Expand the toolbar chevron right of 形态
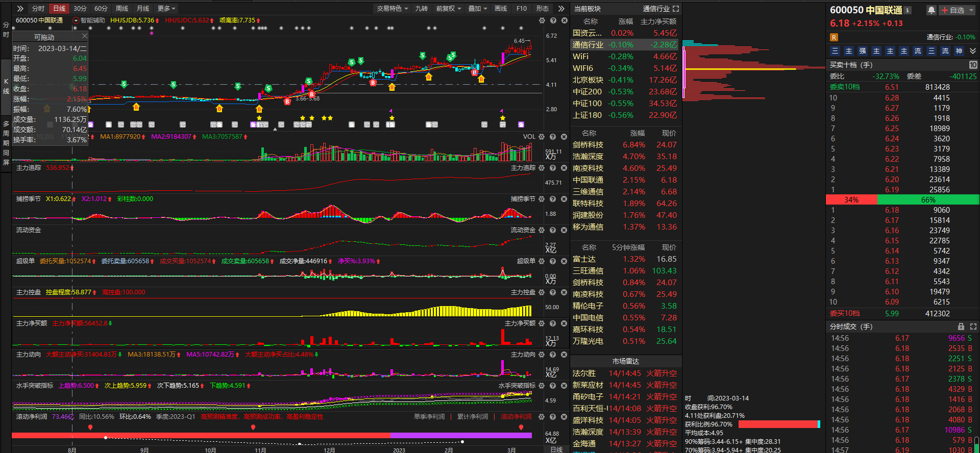 coord(561,9)
